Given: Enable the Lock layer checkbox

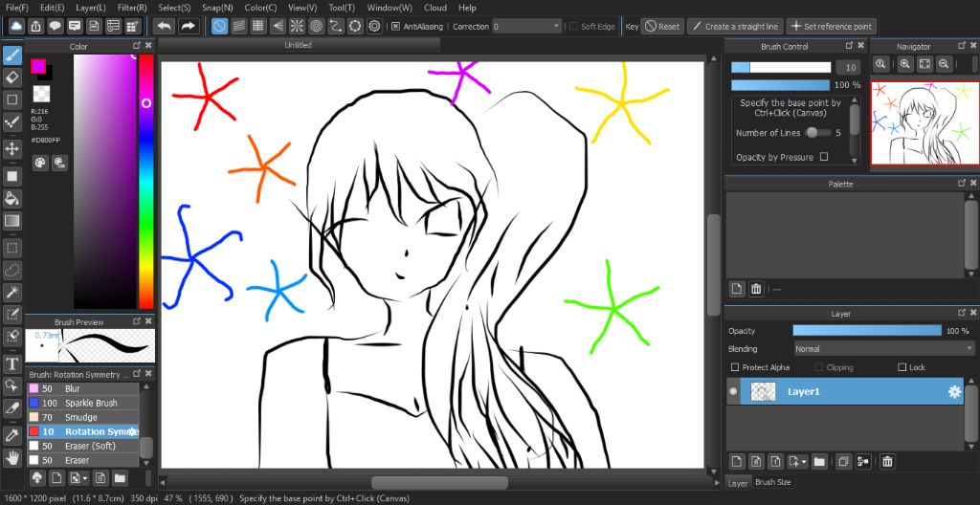Looking at the screenshot, I should [902, 367].
